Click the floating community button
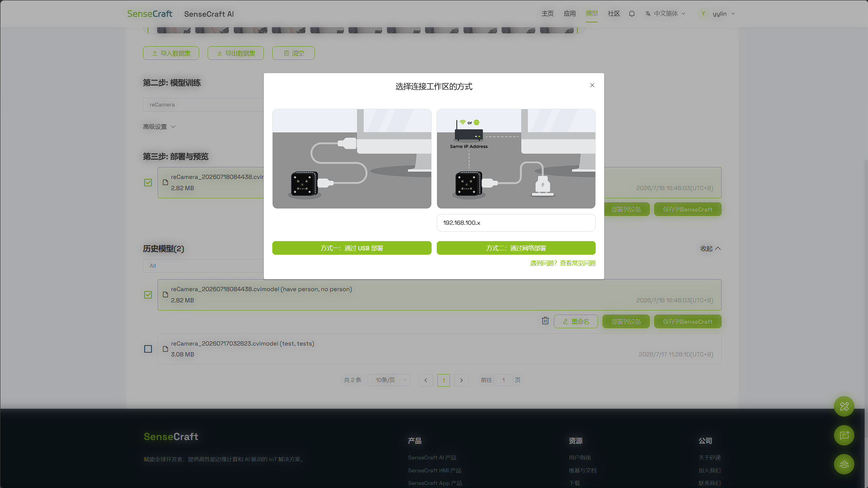 (x=844, y=464)
